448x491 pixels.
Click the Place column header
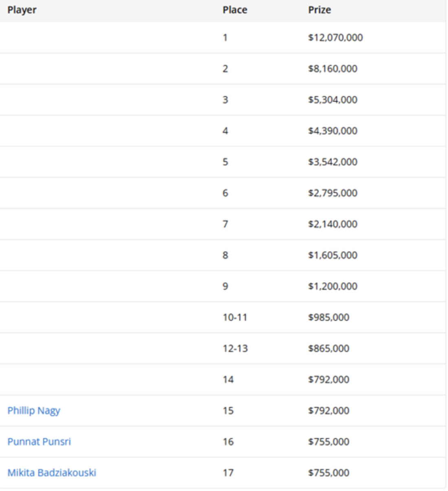pos(235,10)
